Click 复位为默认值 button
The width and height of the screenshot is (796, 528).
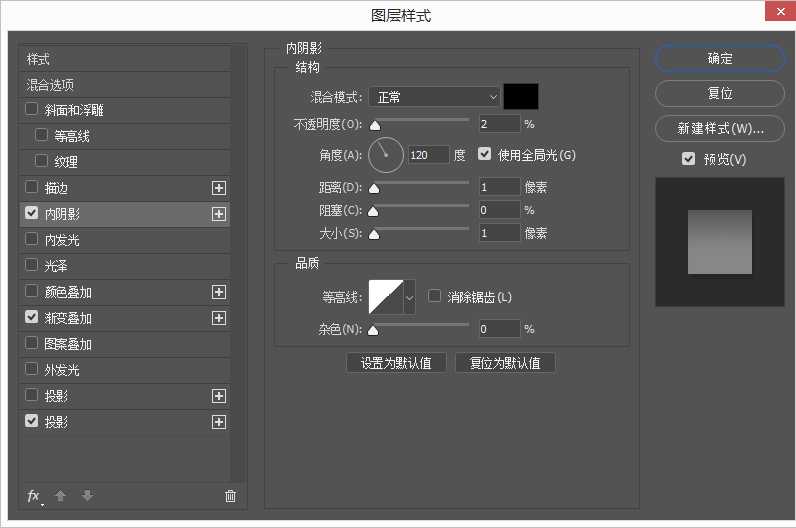(505, 363)
